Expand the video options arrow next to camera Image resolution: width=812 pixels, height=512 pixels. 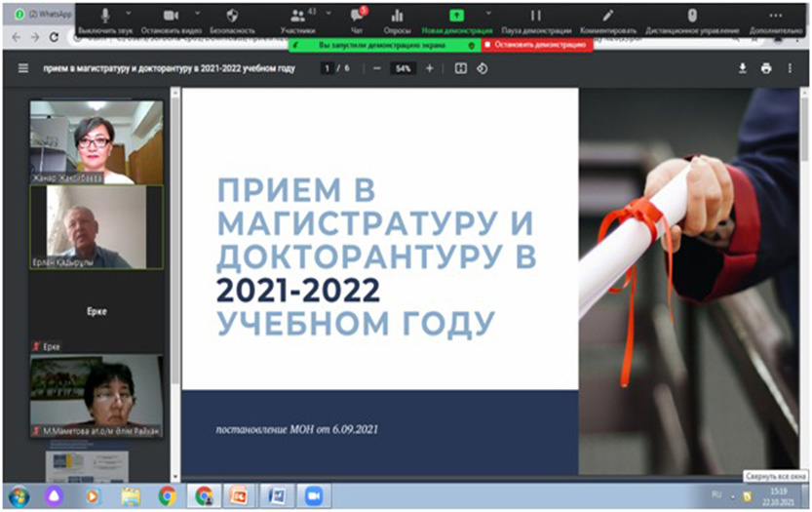click(x=197, y=14)
